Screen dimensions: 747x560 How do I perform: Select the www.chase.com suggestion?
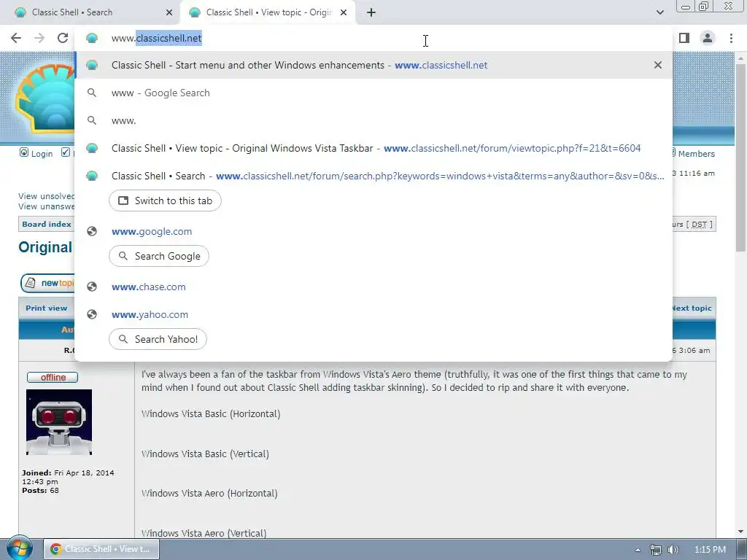coord(373,287)
